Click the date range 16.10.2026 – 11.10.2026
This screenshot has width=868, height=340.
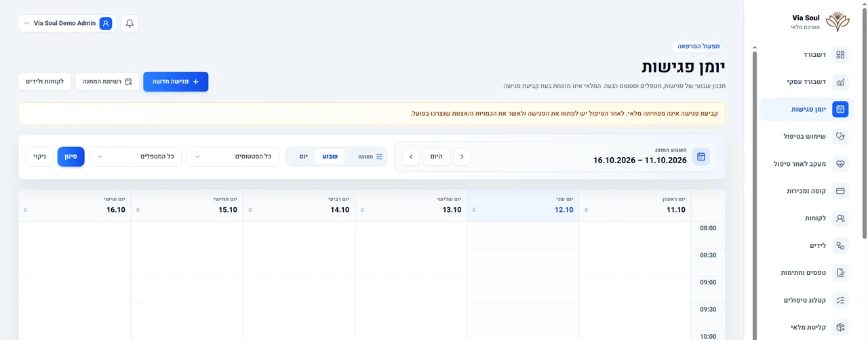(x=639, y=161)
